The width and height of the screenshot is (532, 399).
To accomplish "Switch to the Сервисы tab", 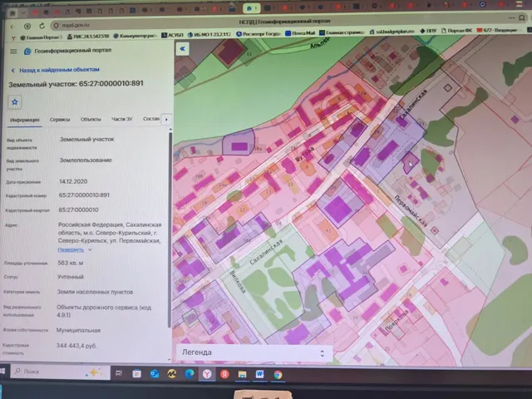I will coord(60,120).
